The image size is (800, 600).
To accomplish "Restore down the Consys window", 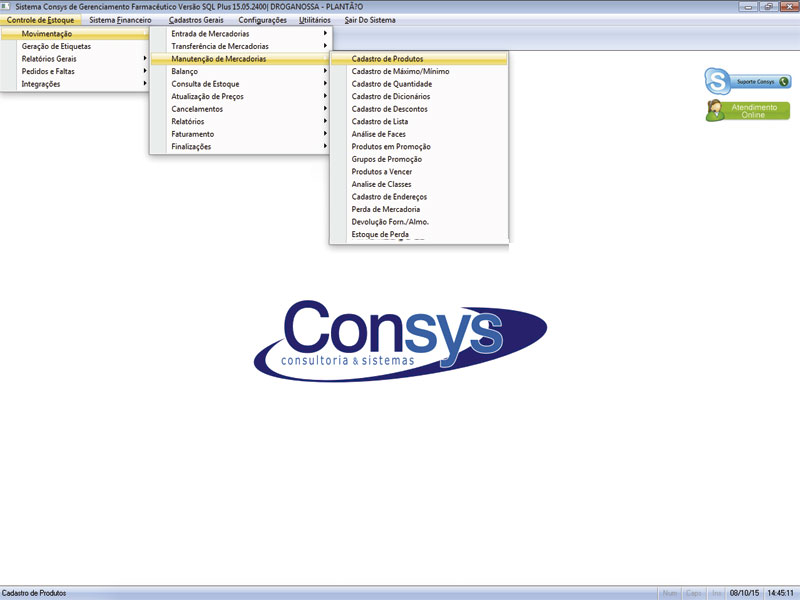I will [x=768, y=7].
